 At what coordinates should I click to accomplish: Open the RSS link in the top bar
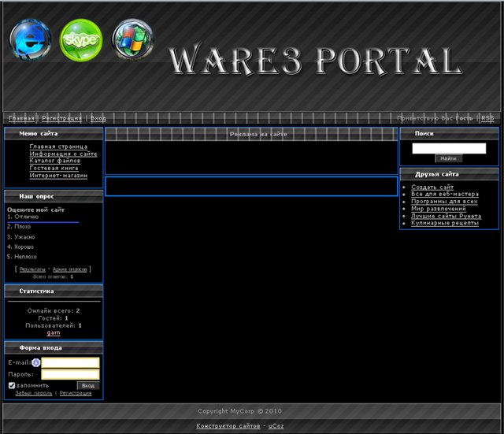click(x=487, y=118)
